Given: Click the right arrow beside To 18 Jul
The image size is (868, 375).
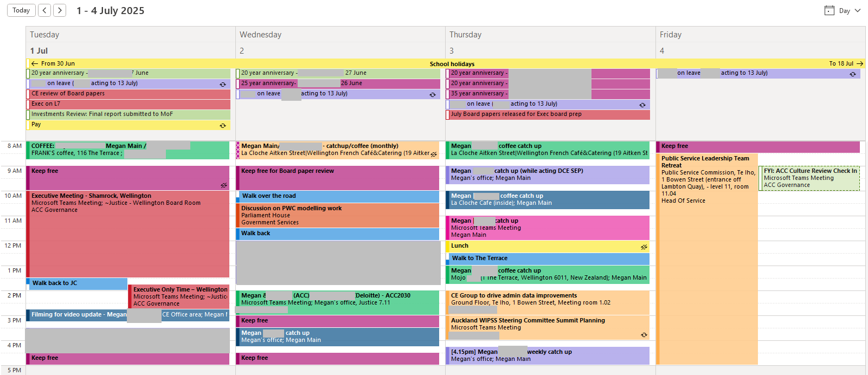Looking at the screenshot, I should [859, 63].
